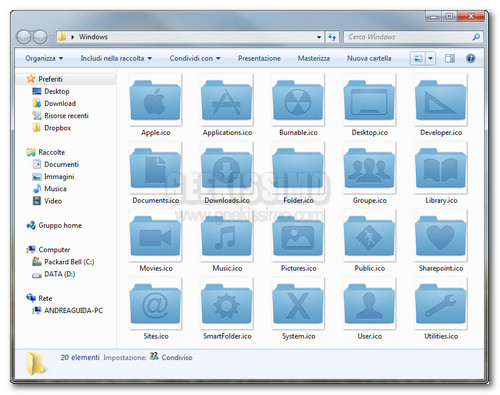Select the Developer.ico icon

pos(441,100)
